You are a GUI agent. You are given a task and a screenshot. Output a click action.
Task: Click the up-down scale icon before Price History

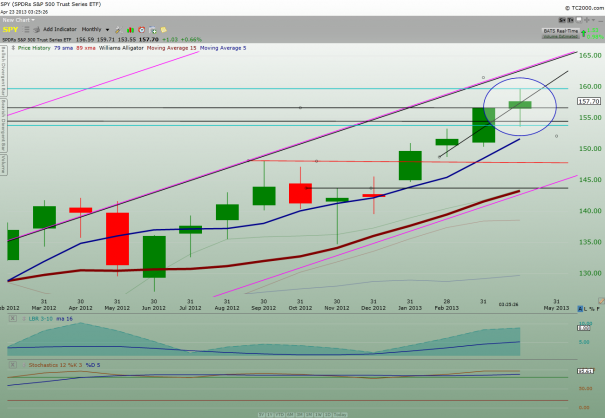click(x=13, y=48)
